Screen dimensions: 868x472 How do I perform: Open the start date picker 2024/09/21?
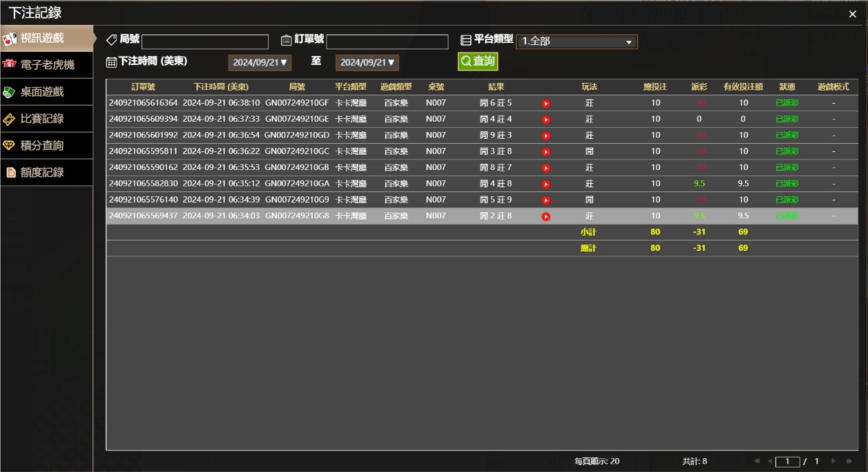click(x=260, y=62)
